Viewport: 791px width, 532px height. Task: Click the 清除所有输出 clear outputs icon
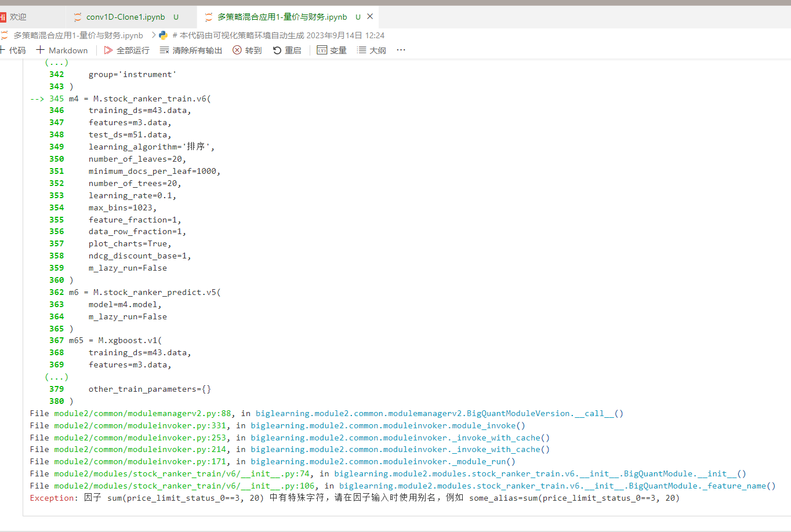click(165, 50)
